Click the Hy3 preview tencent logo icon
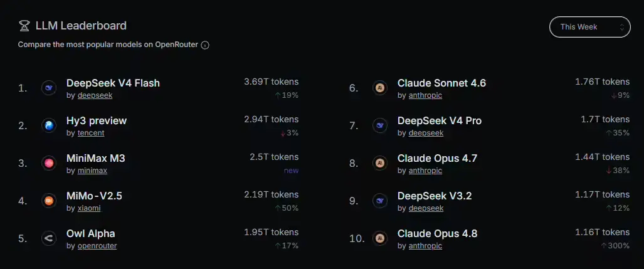Viewport: 644px width, 269px height. 49,125
